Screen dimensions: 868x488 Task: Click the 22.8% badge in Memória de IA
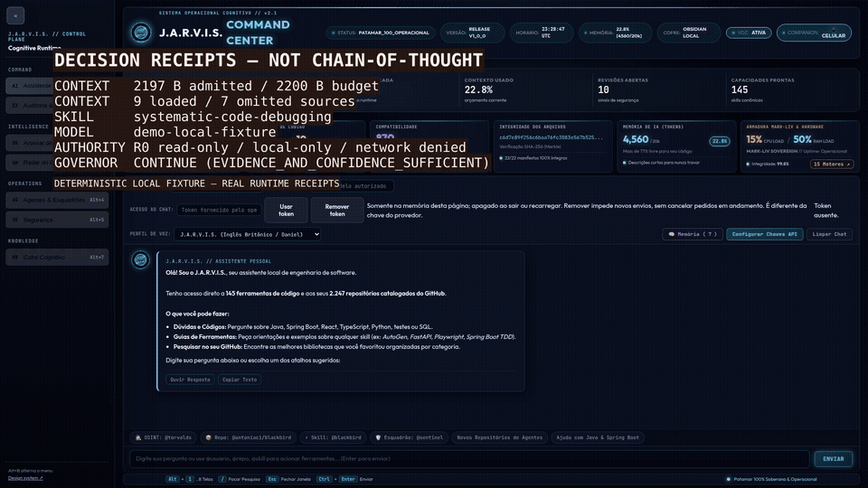tap(719, 141)
